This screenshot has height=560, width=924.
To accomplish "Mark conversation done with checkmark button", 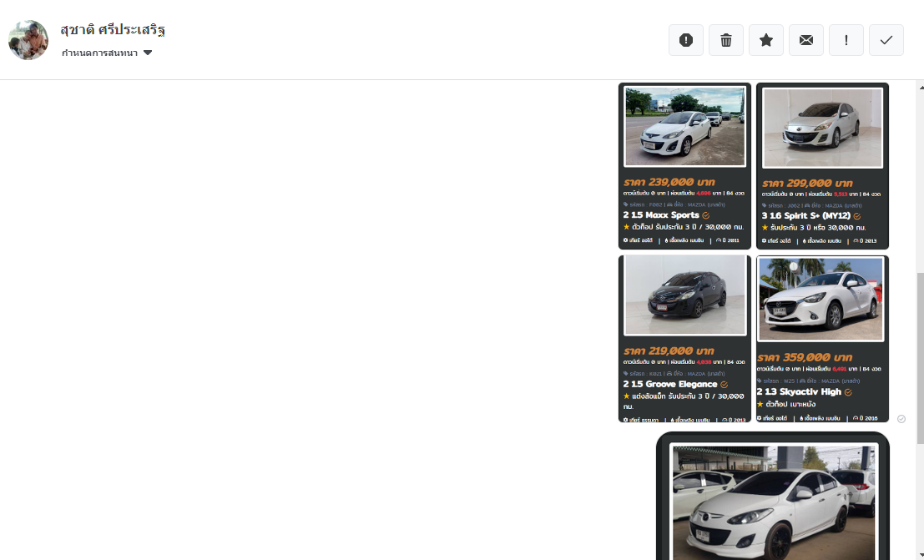I will point(886,40).
